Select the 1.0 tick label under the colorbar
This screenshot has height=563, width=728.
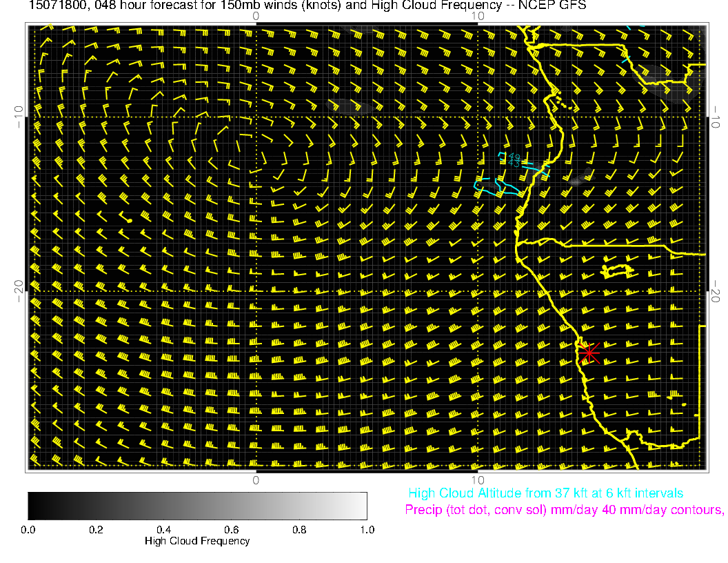click(367, 530)
